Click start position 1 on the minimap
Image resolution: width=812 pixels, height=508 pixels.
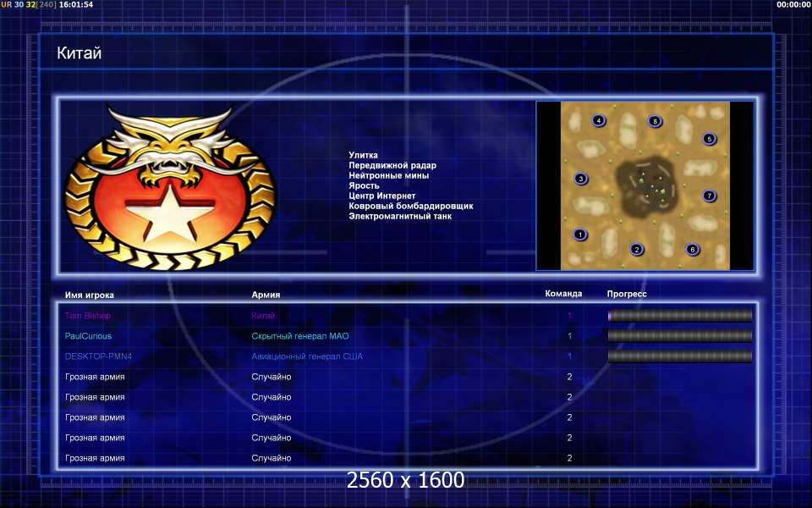pos(580,235)
